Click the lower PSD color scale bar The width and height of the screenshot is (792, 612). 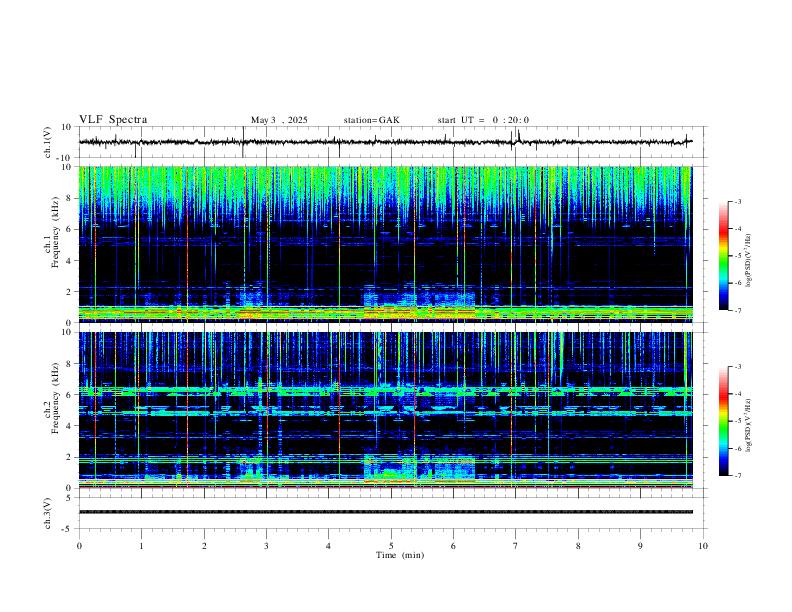click(x=723, y=421)
